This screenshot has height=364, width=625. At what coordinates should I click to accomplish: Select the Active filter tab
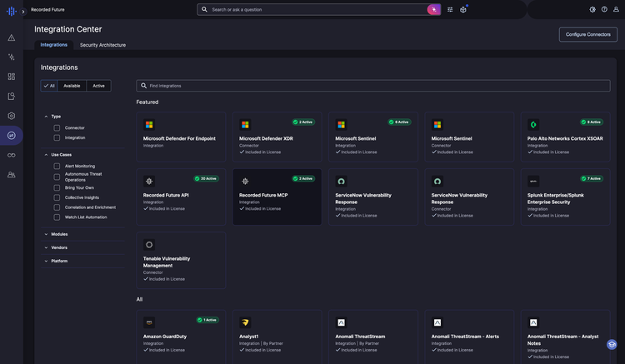tap(98, 86)
